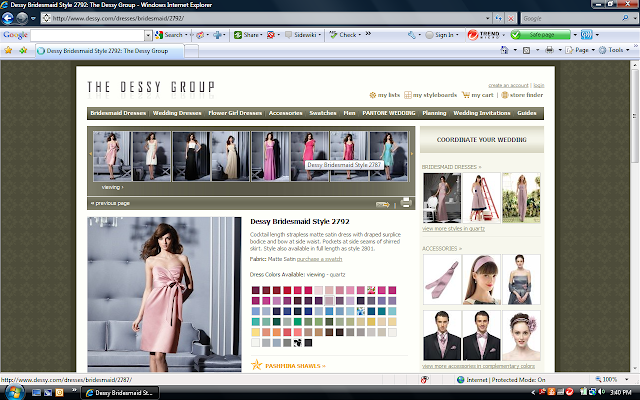Click view more styles in quartz link
640x400 pixels.
point(453,229)
